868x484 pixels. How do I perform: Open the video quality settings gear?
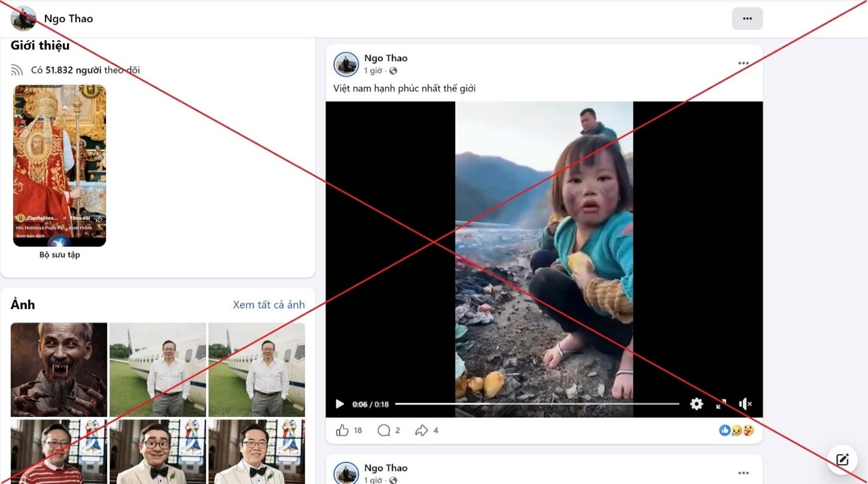[696, 404]
